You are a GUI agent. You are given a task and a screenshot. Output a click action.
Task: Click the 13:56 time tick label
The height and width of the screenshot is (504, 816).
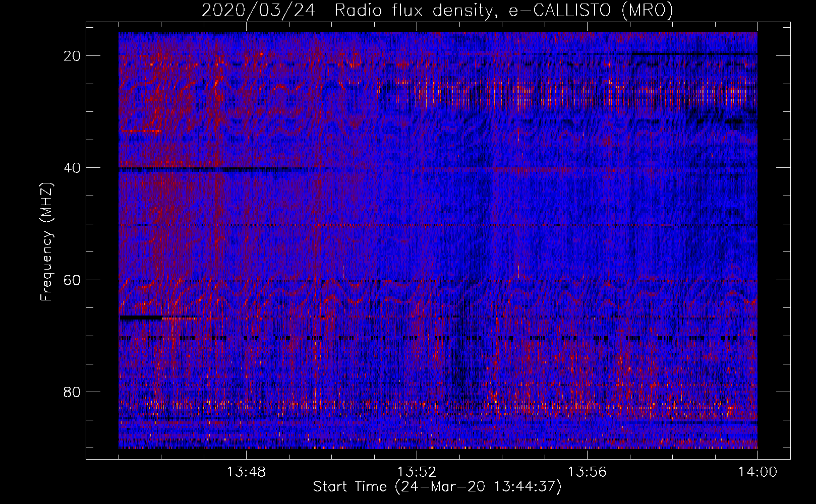tap(587, 472)
